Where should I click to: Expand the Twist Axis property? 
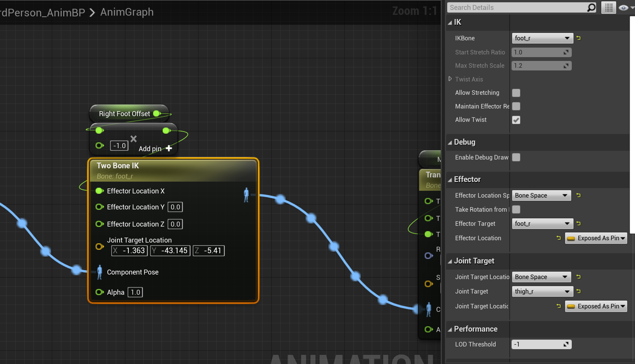click(x=450, y=79)
